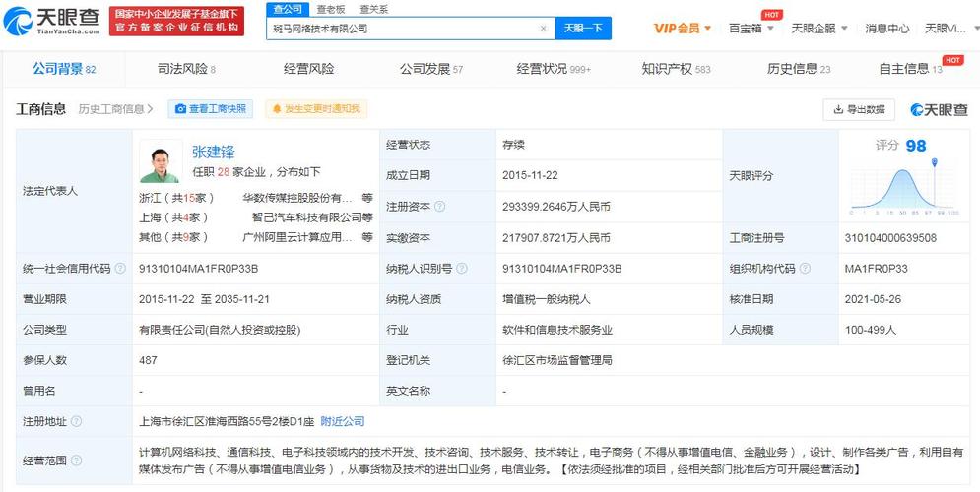Select the 查老板 search tab
980x492 pixels.
(x=331, y=10)
